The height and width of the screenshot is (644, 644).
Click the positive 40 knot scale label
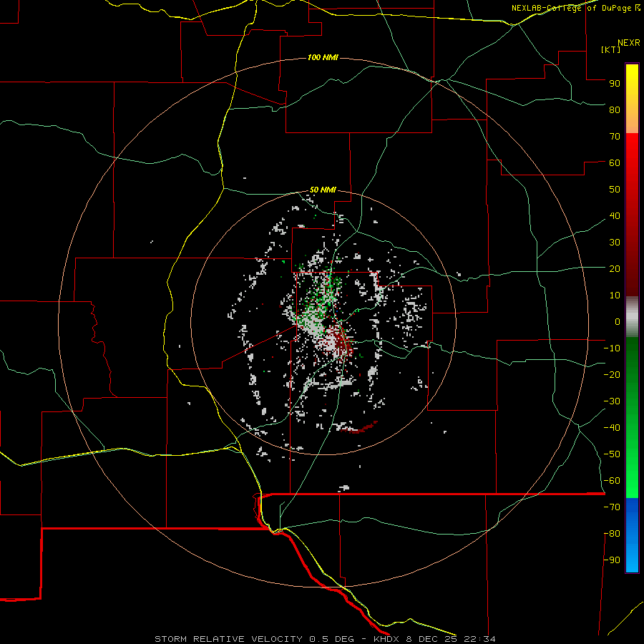[x=615, y=215]
